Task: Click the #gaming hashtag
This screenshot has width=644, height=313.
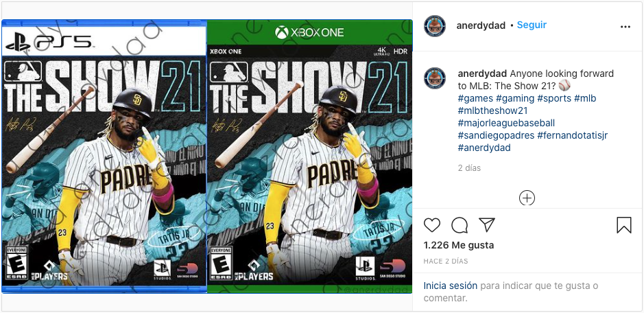Action: point(515,99)
